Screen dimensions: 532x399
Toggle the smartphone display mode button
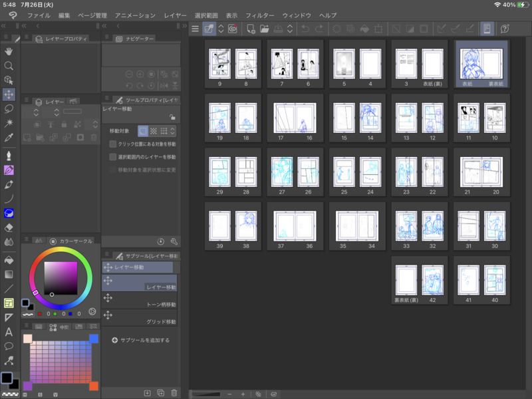tap(486, 29)
